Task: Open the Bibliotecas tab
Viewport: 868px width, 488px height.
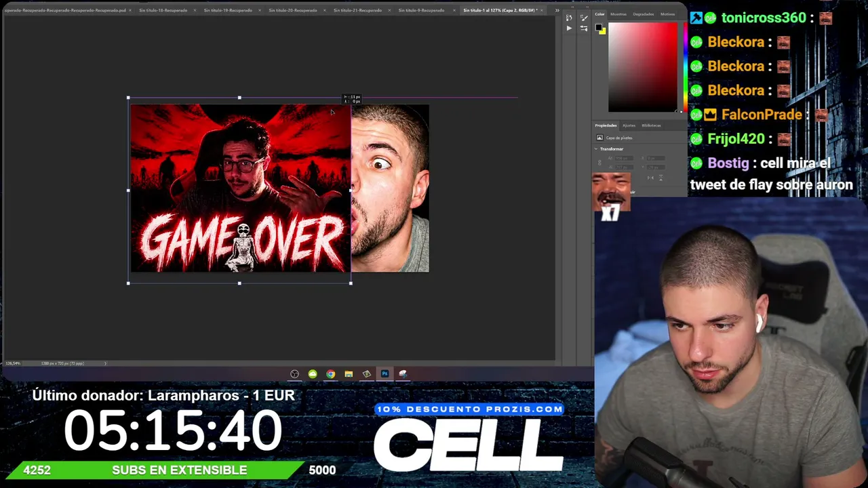Action: coord(651,125)
